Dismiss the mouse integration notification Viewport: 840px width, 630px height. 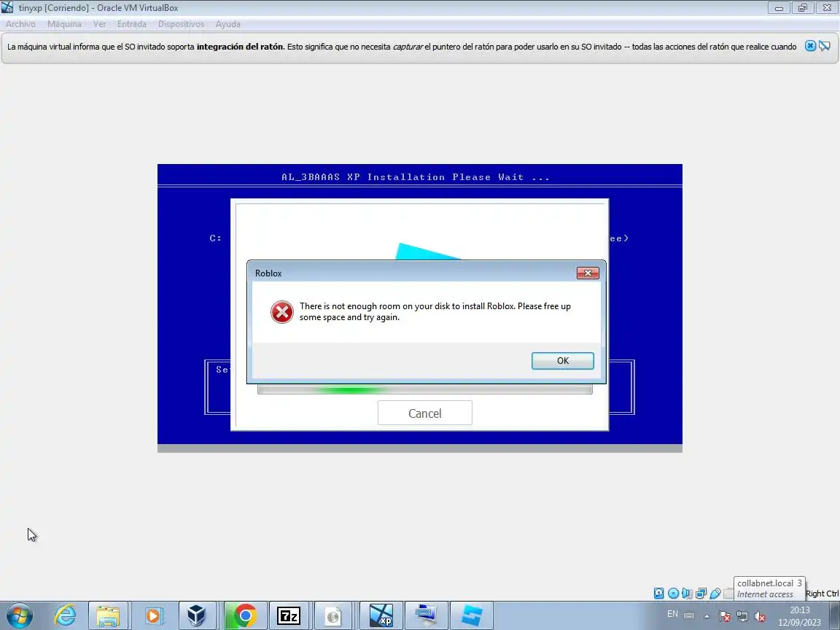coord(811,46)
